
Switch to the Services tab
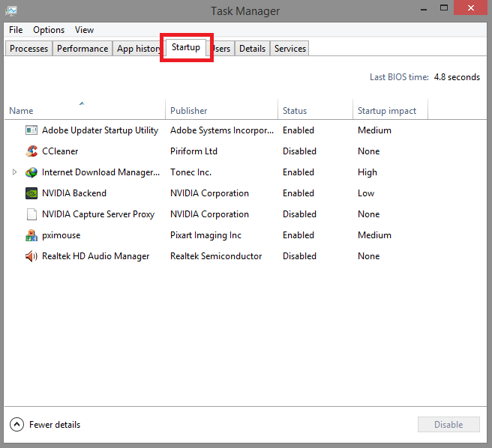pos(290,49)
